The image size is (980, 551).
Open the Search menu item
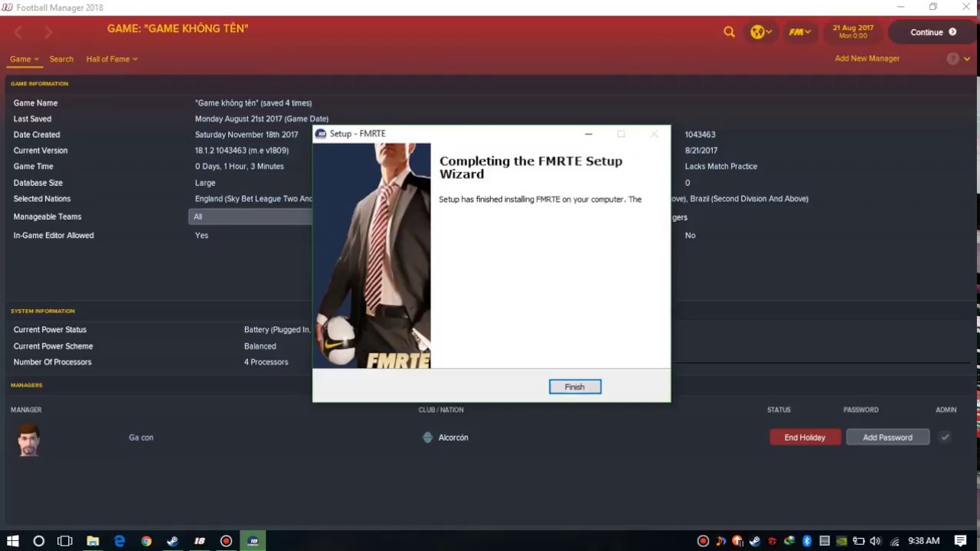point(61,59)
